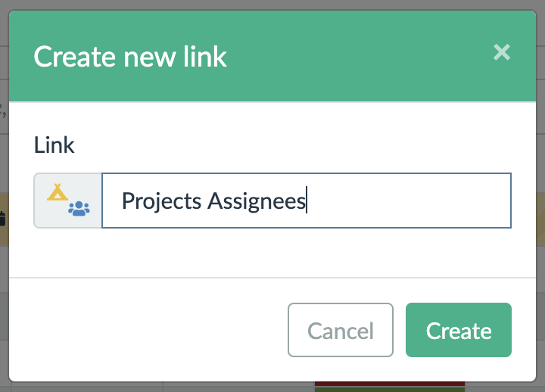Click the Create new link title text
The height and width of the screenshot is (392, 545).
click(130, 57)
